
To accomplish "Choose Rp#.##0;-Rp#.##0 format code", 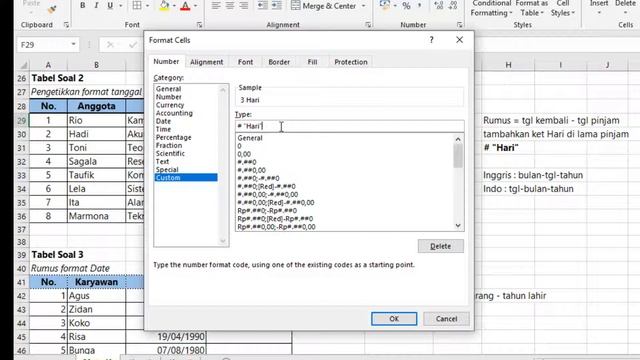I will tap(267, 211).
